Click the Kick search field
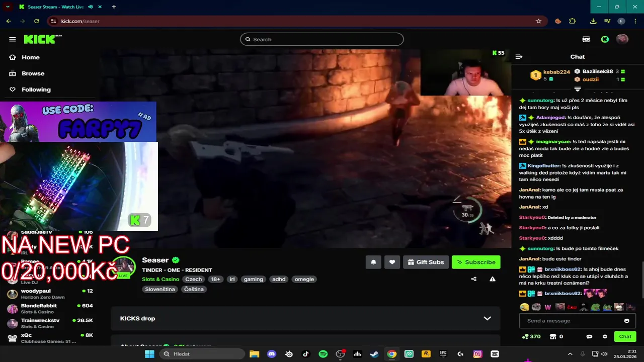644x362 pixels. pyautogui.click(x=322, y=39)
